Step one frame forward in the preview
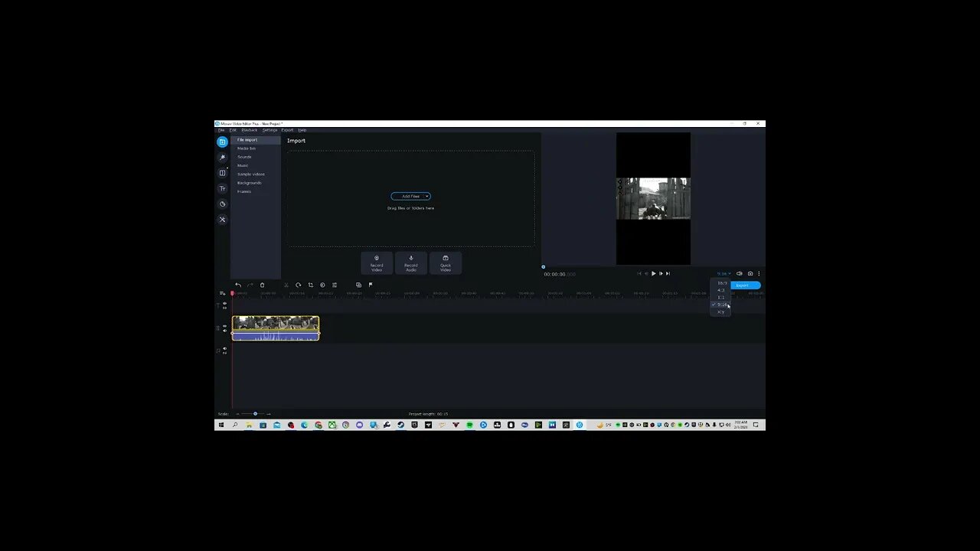This screenshot has height=551, width=980. (x=661, y=273)
